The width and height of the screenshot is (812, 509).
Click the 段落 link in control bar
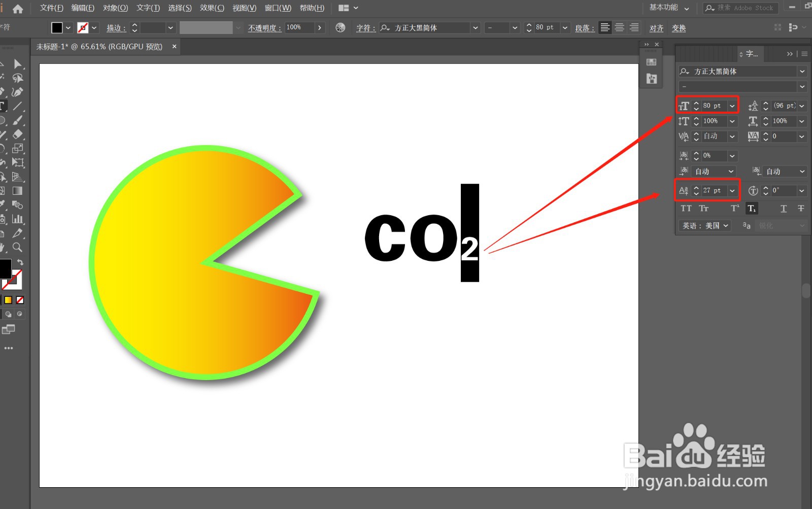[585, 28]
